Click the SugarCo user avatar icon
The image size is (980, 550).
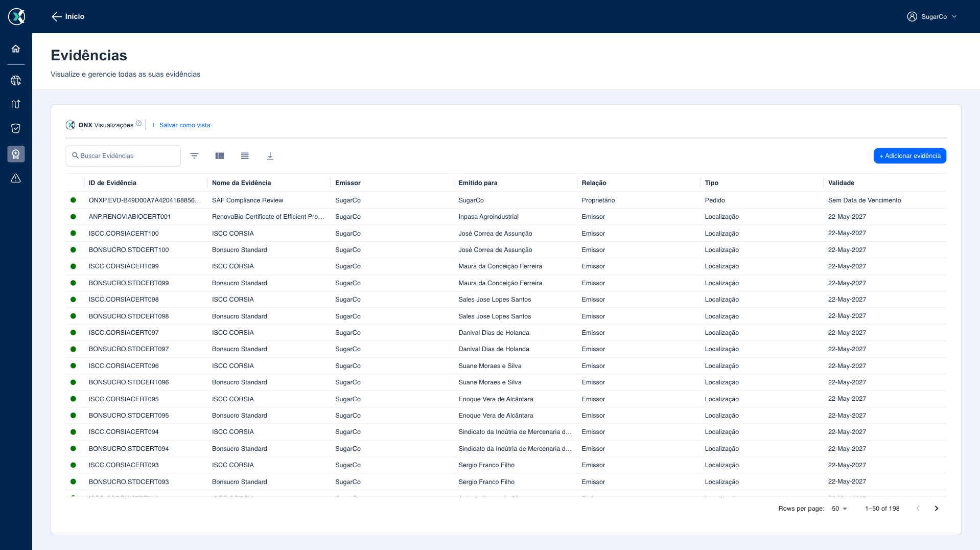pos(912,16)
